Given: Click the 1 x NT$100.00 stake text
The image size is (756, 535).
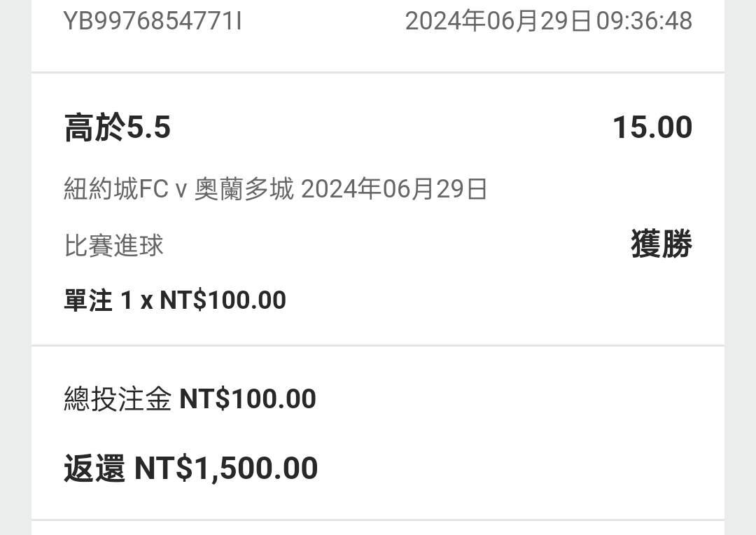Looking at the screenshot, I should [203, 300].
